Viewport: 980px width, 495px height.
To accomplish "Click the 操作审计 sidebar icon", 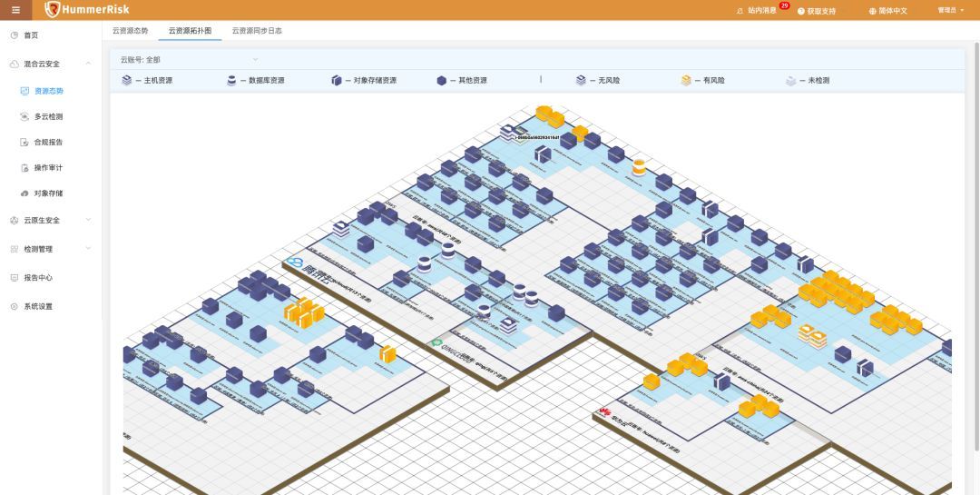I will 24,168.
